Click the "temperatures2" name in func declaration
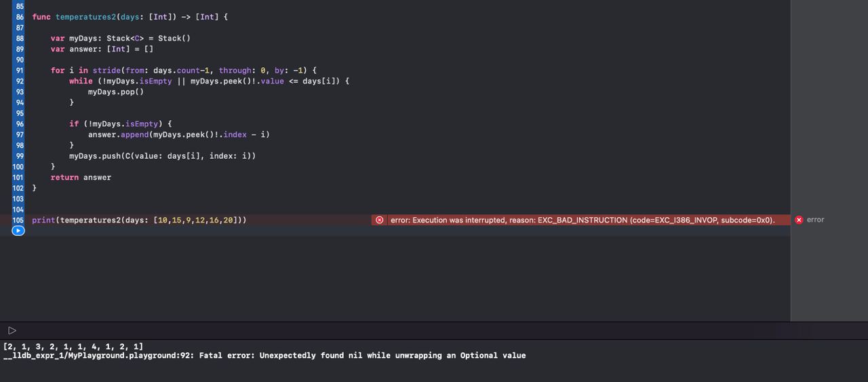Image resolution: width=868 pixels, height=382 pixels. tap(85, 17)
